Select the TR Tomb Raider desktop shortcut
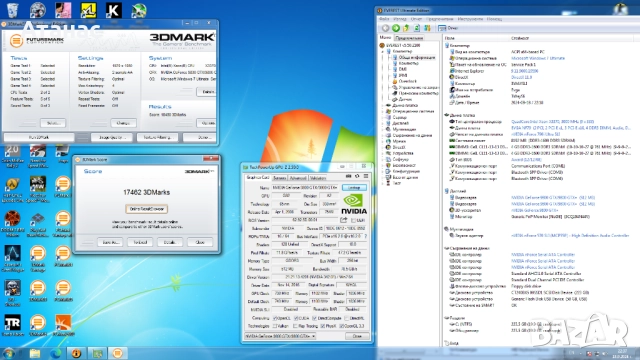 [x=12, y=325]
